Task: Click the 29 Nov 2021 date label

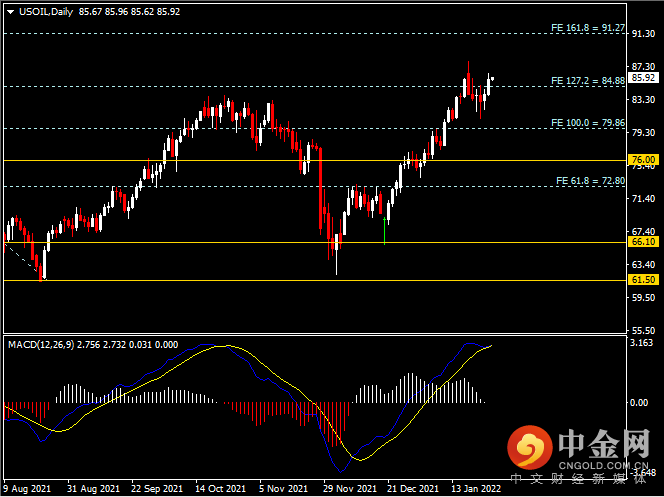Action: click(x=350, y=489)
